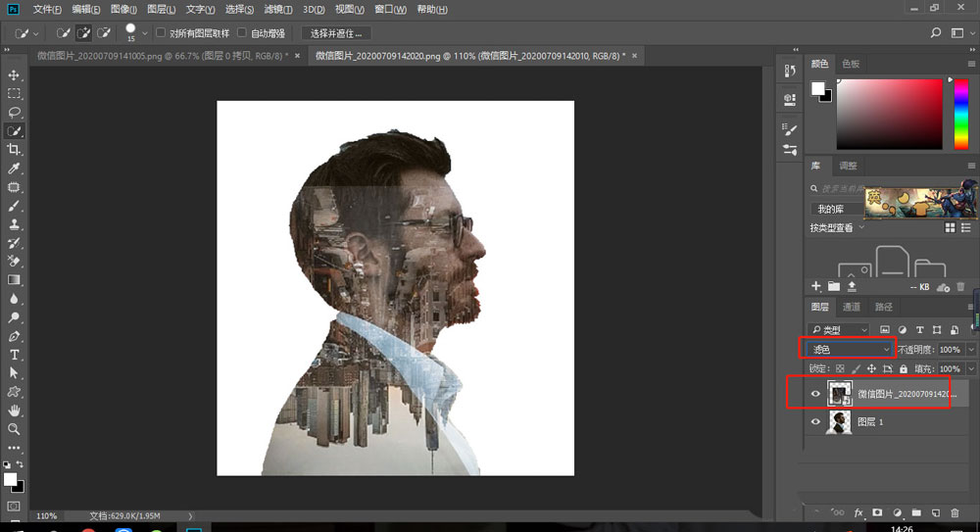Expand the 不透明度 opacity dropdown arrow
Viewport: 980px width, 532px height.
coord(971,349)
